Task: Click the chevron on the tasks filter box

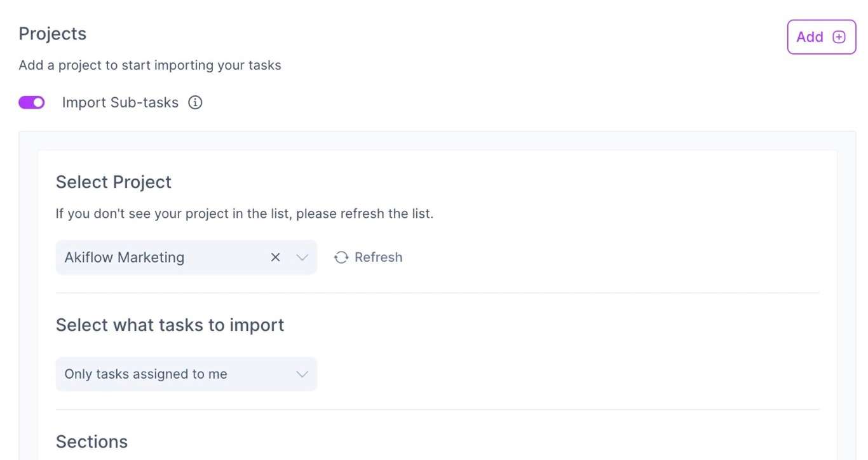Action: click(x=302, y=374)
